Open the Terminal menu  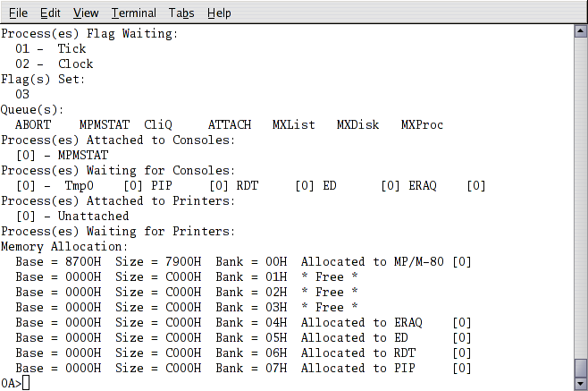(x=133, y=13)
